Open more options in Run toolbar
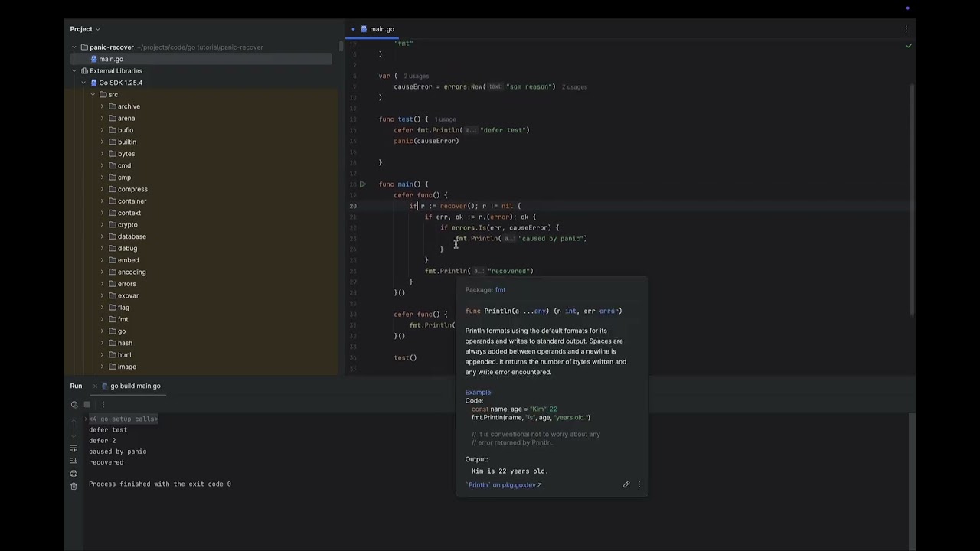980x551 pixels. pos(103,404)
